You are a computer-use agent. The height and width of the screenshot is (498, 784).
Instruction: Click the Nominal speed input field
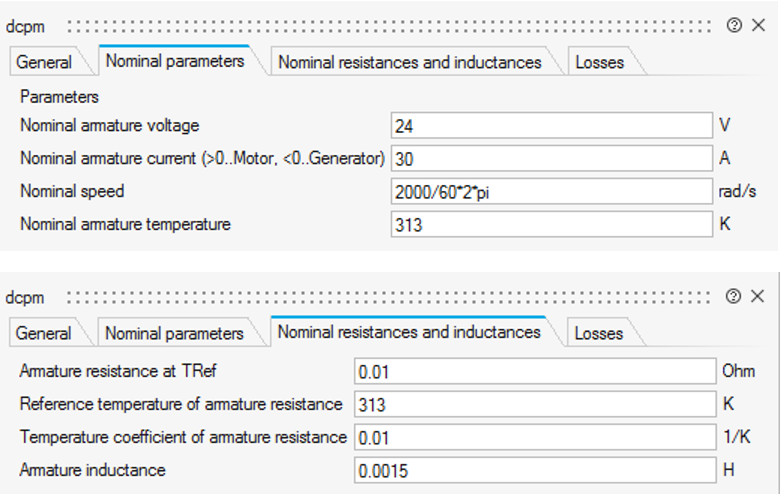pos(550,191)
